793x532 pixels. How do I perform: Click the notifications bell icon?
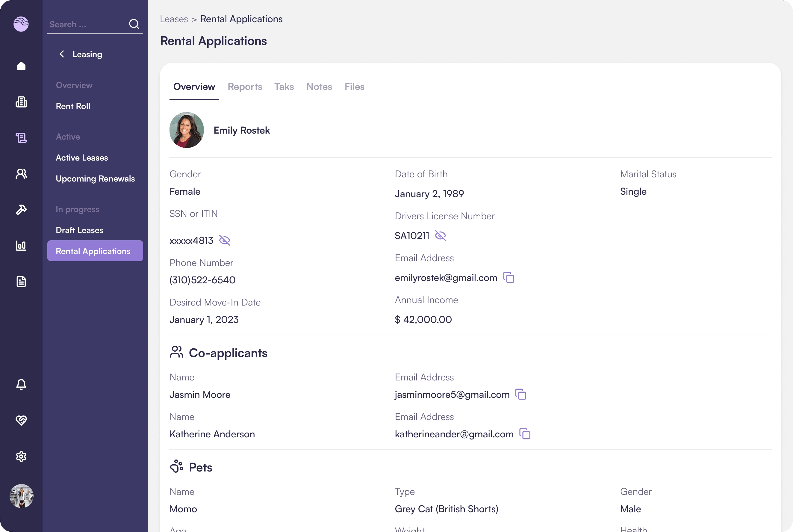point(21,383)
